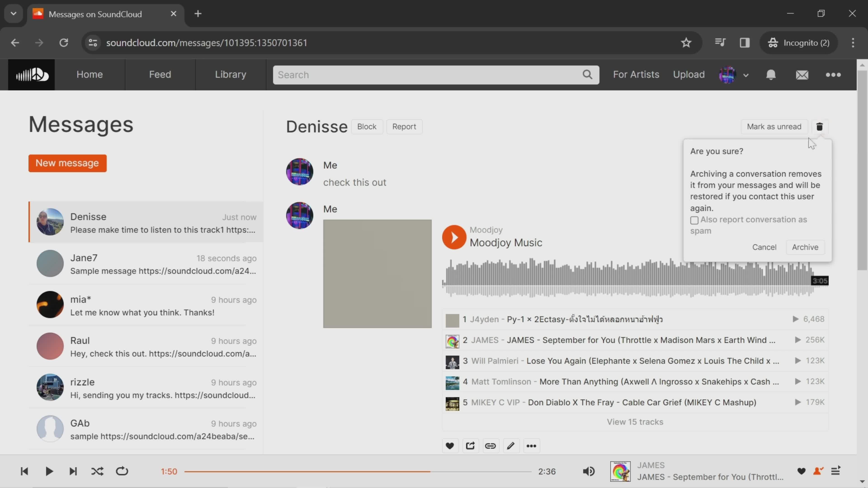Enable the skip-forward track button
The height and width of the screenshot is (488, 868).
[x=73, y=471]
